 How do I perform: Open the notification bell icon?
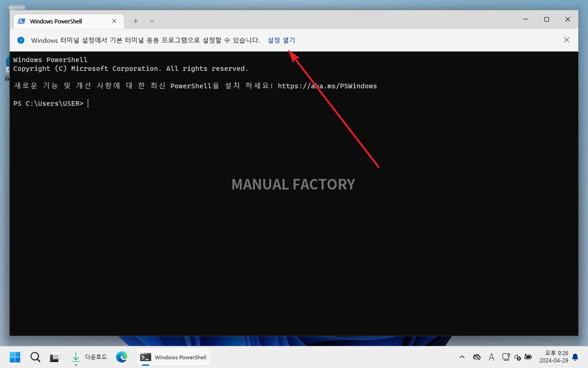coord(575,357)
